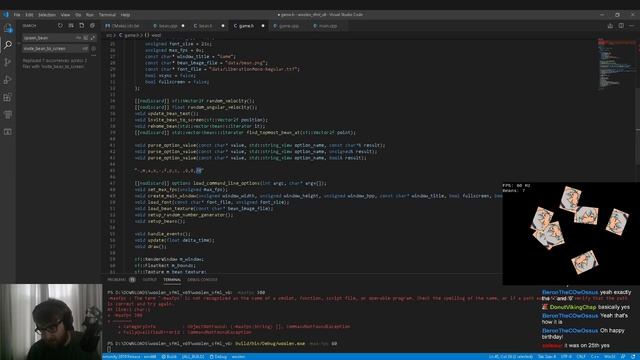Open the Debug Console panel tab
The height and width of the screenshot is (360, 640).
(x=202, y=280)
